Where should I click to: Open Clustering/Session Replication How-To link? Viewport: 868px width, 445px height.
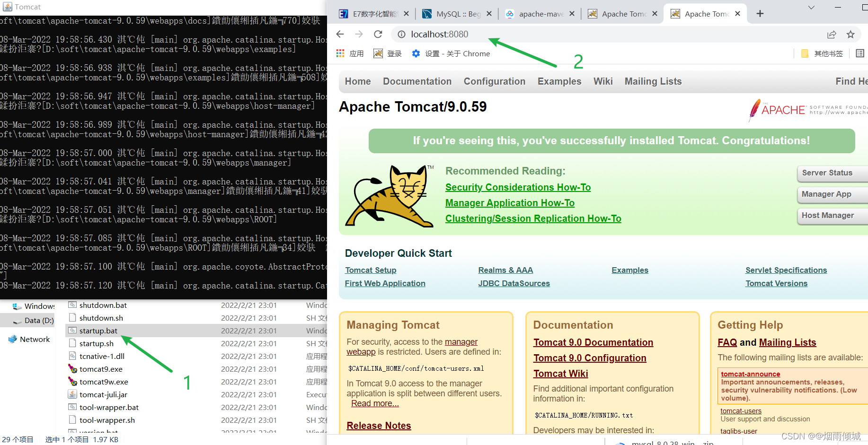pyautogui.click(x=533, y=218)
